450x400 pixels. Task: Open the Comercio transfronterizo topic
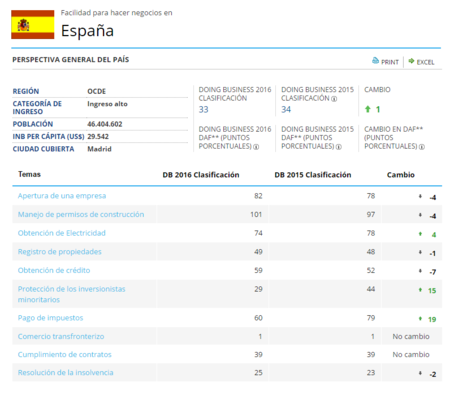pos(61,336)
